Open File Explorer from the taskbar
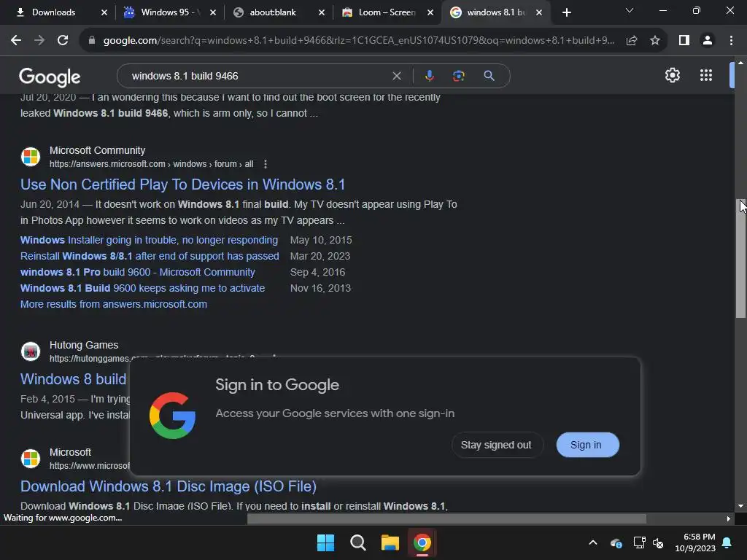The image size is (747, 560). 390,542
